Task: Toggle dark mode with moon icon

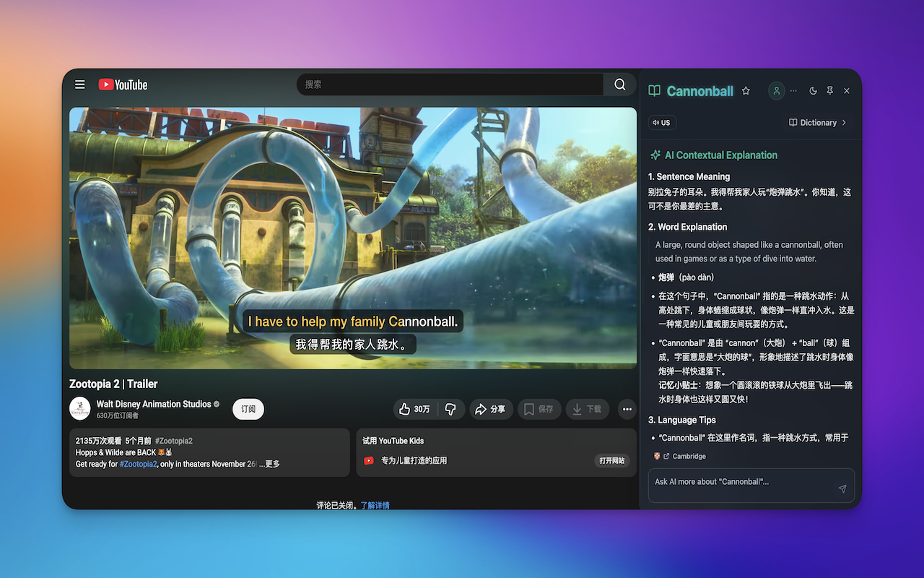Action: (x=814, y=91)
